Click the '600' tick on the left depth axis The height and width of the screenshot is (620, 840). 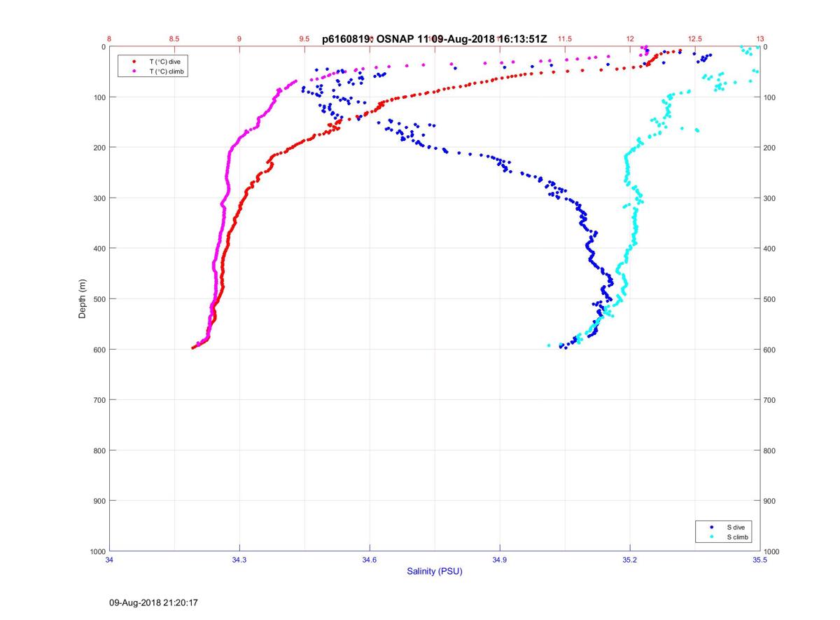coord(99,350)
